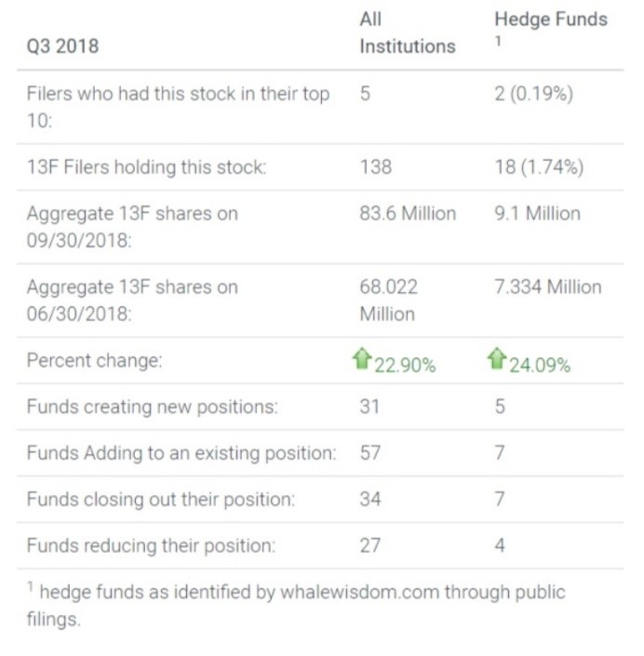
Task: Click the 13F Filers holding this stock label
Action: [146, 167]
